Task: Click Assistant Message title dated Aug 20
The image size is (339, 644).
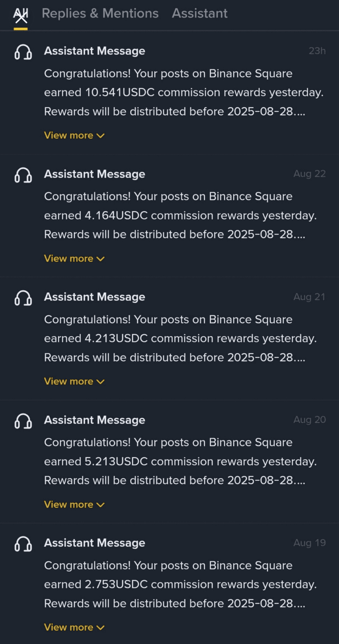Action: [x=95, y=420]
